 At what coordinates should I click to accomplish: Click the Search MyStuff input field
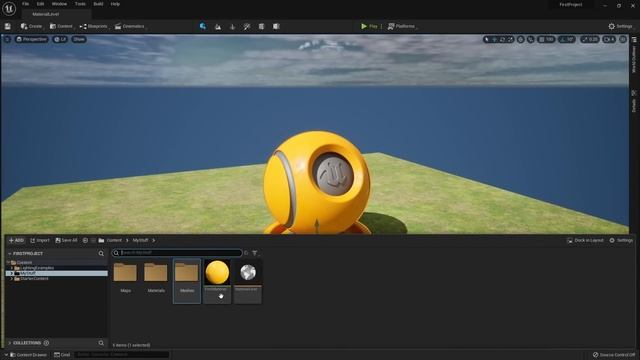177,253
